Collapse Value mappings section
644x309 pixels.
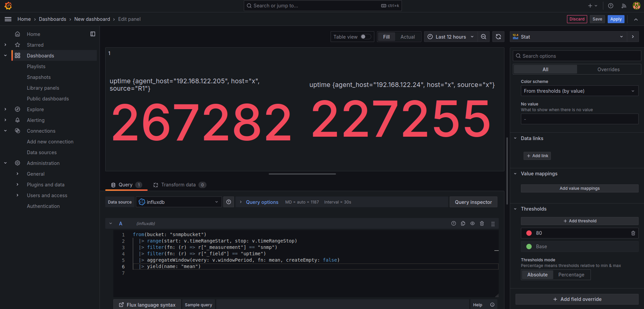pos(515,174)
